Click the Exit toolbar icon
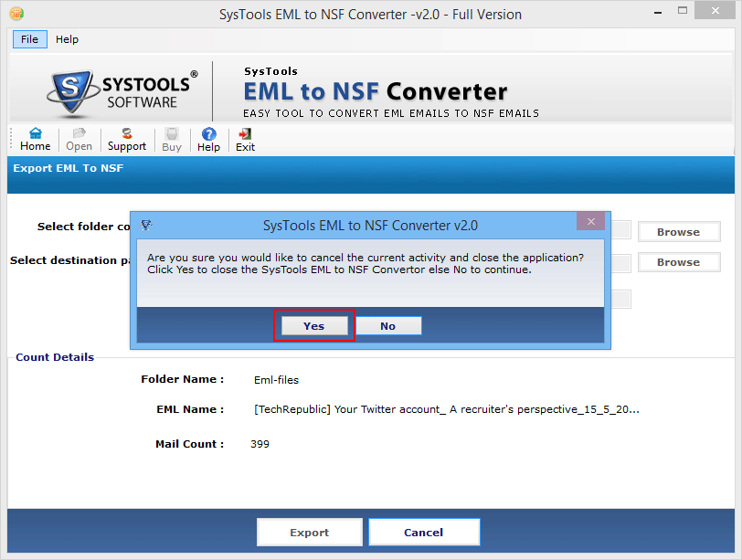The image size is (742, 560). pyautogui.click(x=245, y=140)
